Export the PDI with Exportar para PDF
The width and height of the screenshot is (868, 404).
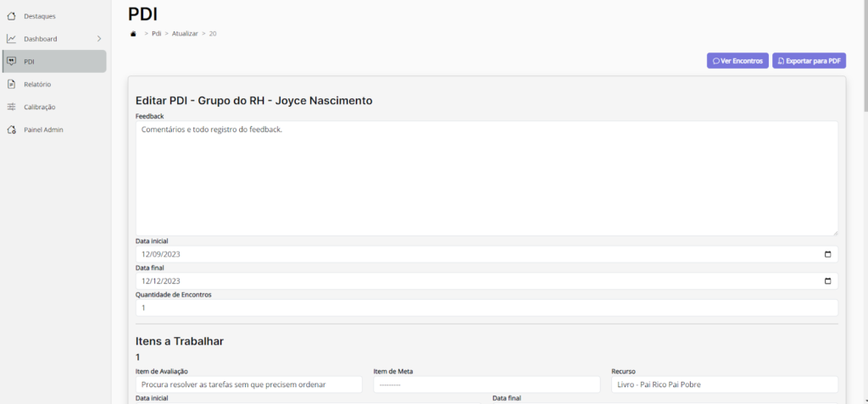click(x=809, y=61)
